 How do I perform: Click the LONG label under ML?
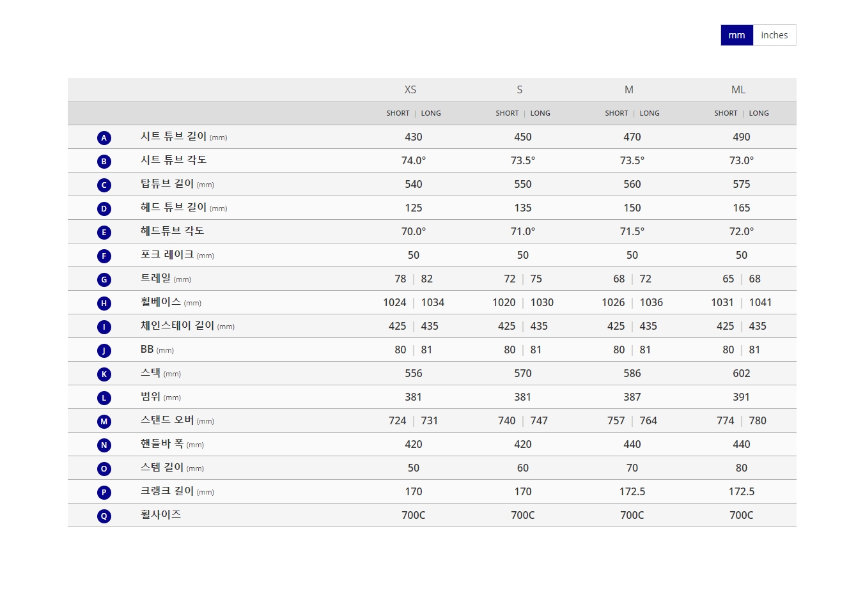[x=759, y=113]
